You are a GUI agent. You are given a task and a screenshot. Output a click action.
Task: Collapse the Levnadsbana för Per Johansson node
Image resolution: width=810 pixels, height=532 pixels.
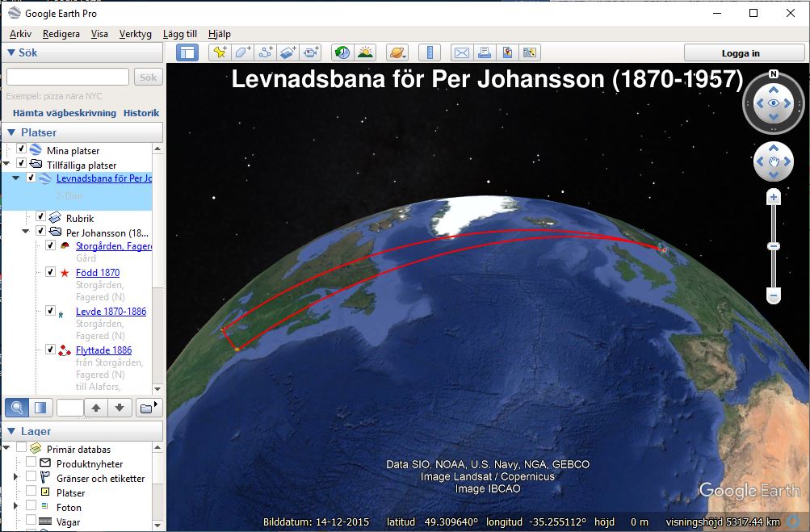tap(16, 178)
